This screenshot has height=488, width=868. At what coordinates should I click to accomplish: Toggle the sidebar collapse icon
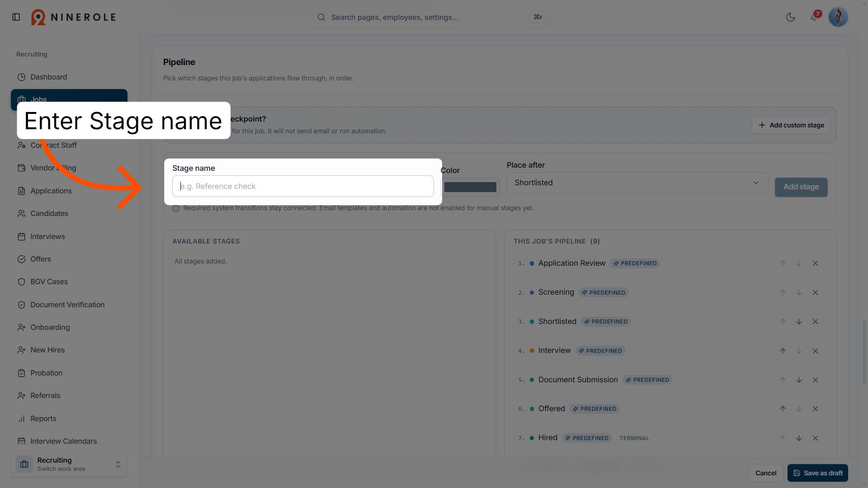point(16,17)
